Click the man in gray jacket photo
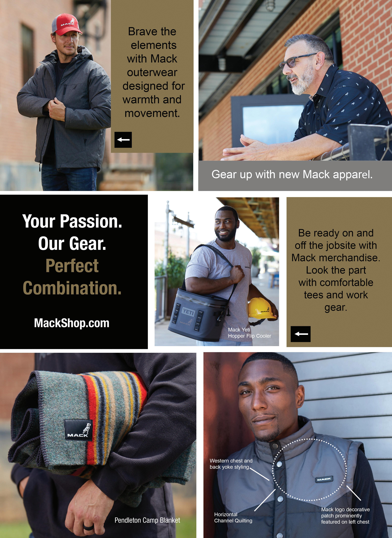Viewport: 392px width, 538px height. tap(56, 95)
